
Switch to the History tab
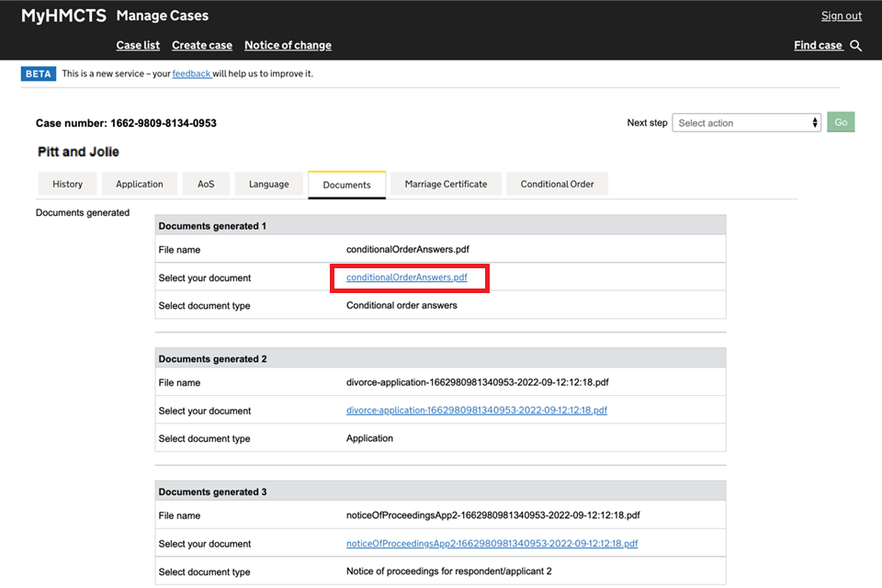(x=67, y=184)
